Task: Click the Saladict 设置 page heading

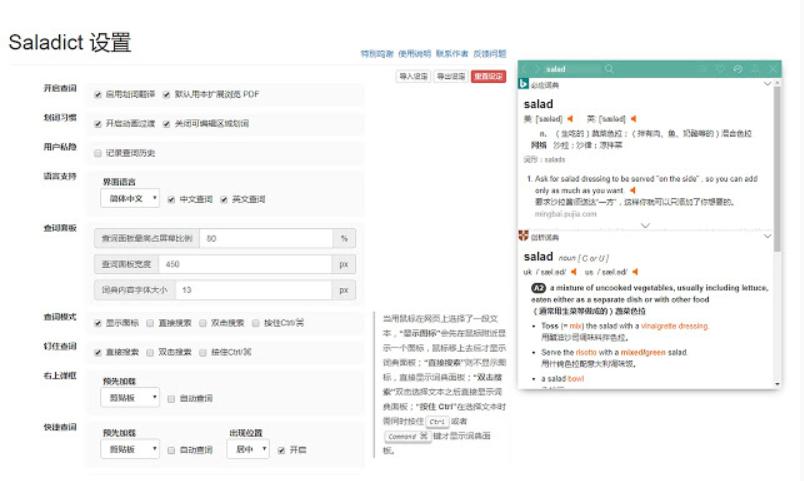Action: [x=70, y=43]
